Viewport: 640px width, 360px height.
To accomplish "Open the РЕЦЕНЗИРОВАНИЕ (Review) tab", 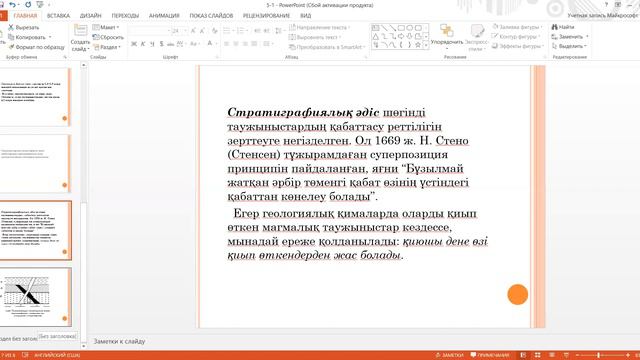I will 266,16.
